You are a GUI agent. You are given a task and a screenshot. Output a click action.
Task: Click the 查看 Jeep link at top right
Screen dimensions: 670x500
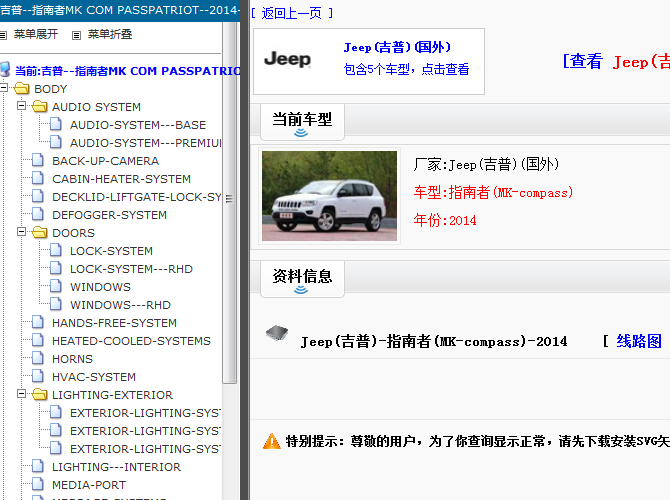coord(616,62)
